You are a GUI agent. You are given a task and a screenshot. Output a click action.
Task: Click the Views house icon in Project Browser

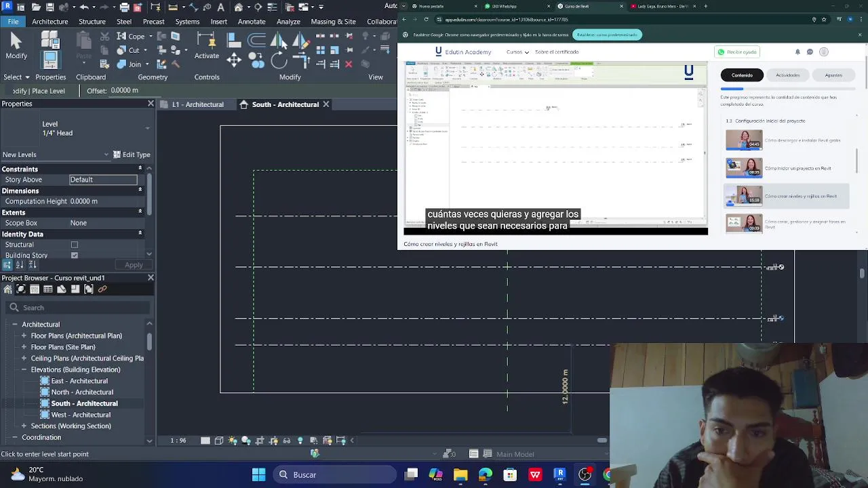(7, 289)
